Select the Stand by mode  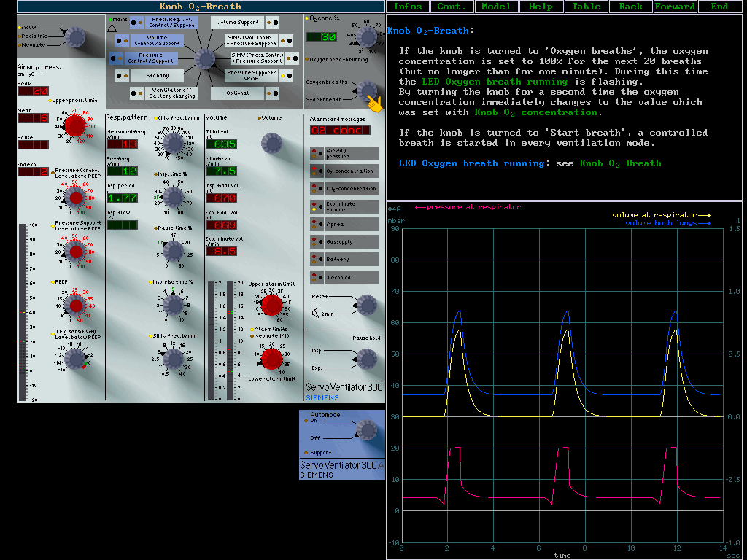(x=158, y=75)
